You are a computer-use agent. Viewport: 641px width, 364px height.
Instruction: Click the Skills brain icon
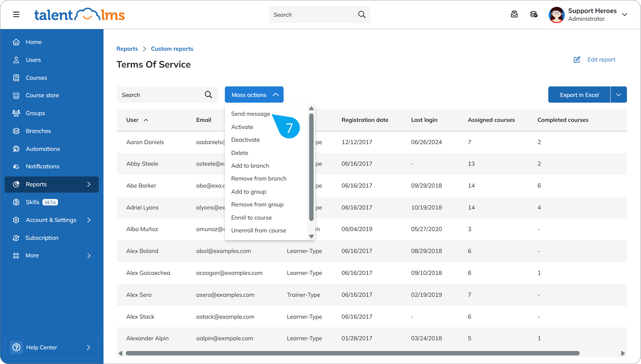[x=16, y=202]
